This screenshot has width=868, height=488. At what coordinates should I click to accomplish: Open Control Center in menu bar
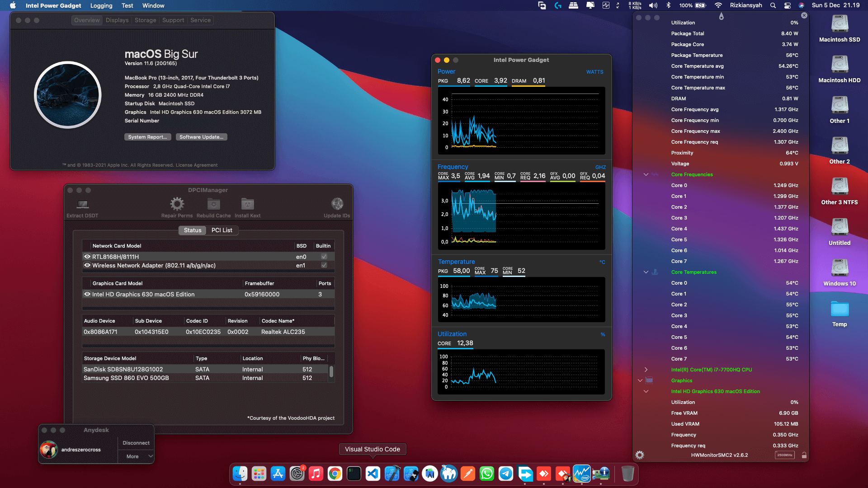pos(787,5)
